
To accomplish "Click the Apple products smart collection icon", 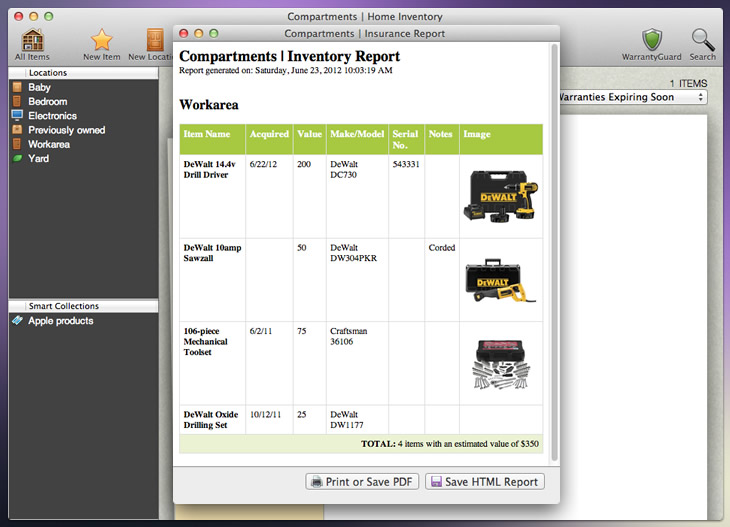I will click(x=17, y=320).
